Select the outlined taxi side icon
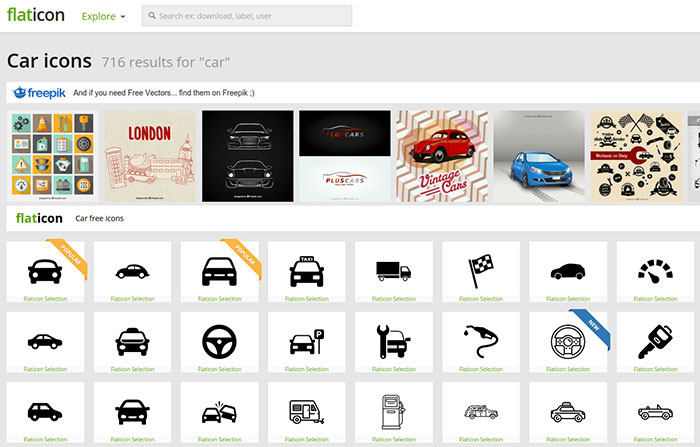Screen dimensions: 700x447 568,412
